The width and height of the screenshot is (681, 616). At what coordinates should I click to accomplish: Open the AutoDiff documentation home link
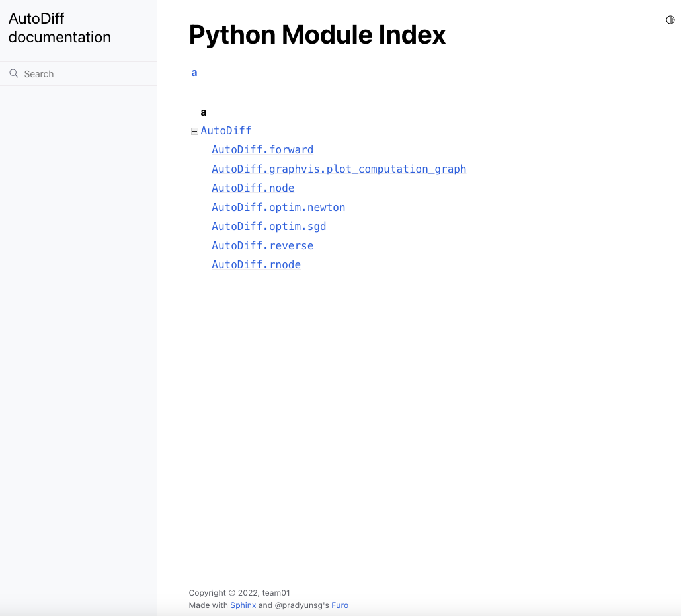pyautogui.click(x=60, y=28)
